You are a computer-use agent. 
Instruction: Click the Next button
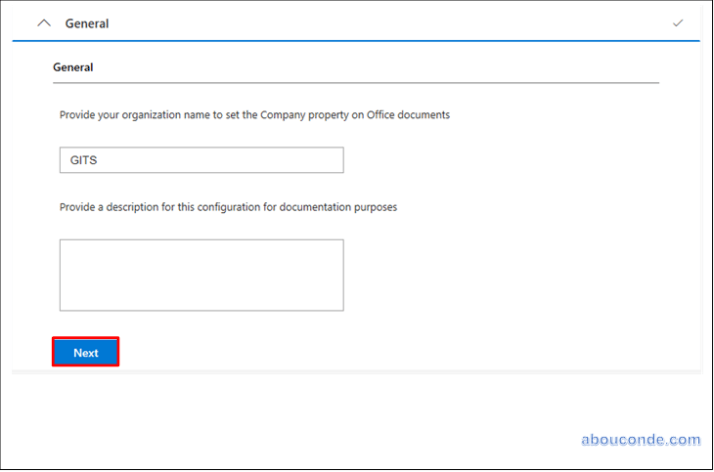point(86,352)
